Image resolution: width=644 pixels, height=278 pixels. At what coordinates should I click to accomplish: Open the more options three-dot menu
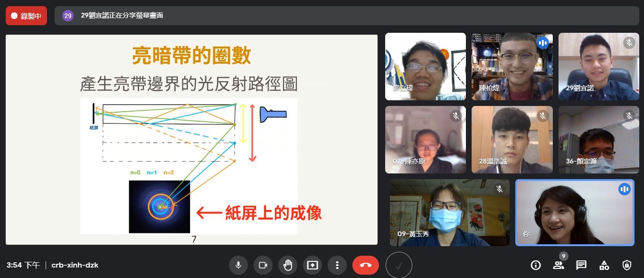pos(337,265)
